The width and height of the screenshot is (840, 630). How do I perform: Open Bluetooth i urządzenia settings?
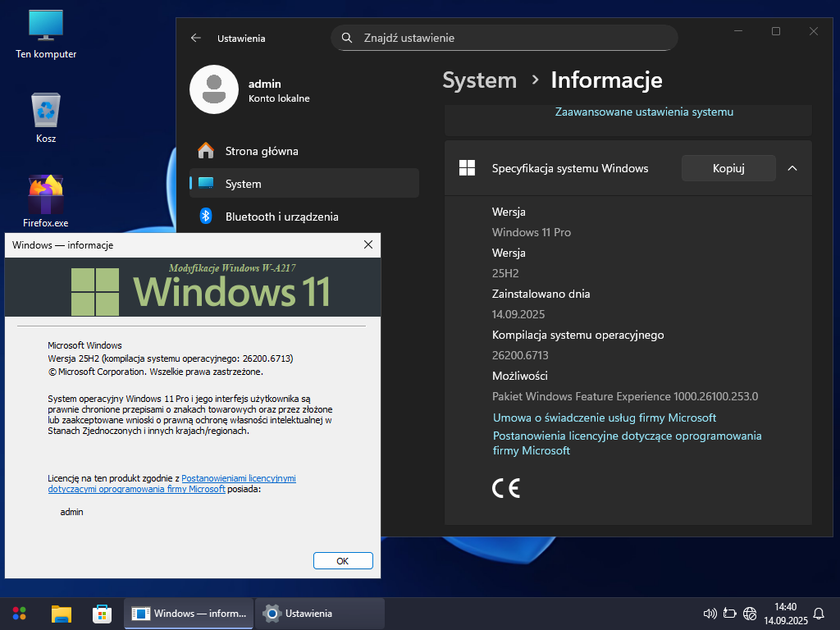tap(281, 217)
